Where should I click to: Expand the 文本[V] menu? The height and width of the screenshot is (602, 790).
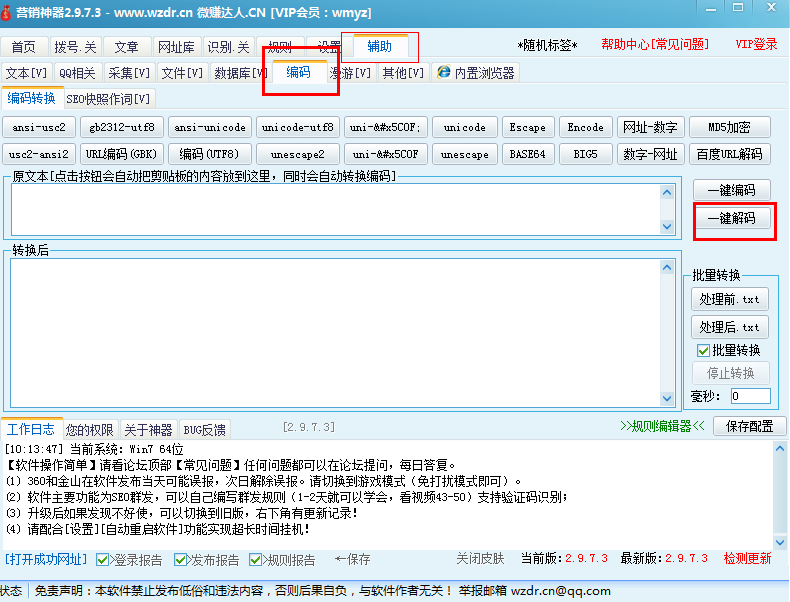pos(26,73)
